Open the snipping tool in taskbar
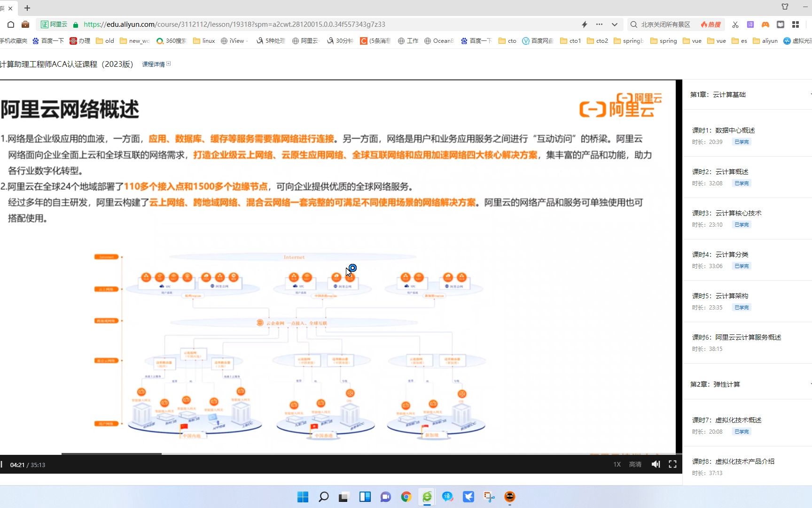 (489, 497)
